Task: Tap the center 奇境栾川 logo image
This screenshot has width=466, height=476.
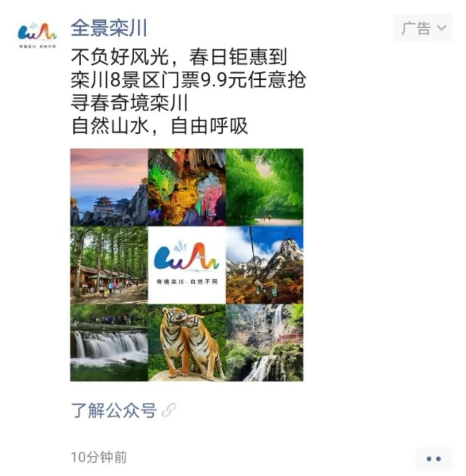Action: [x=187, y=265]
